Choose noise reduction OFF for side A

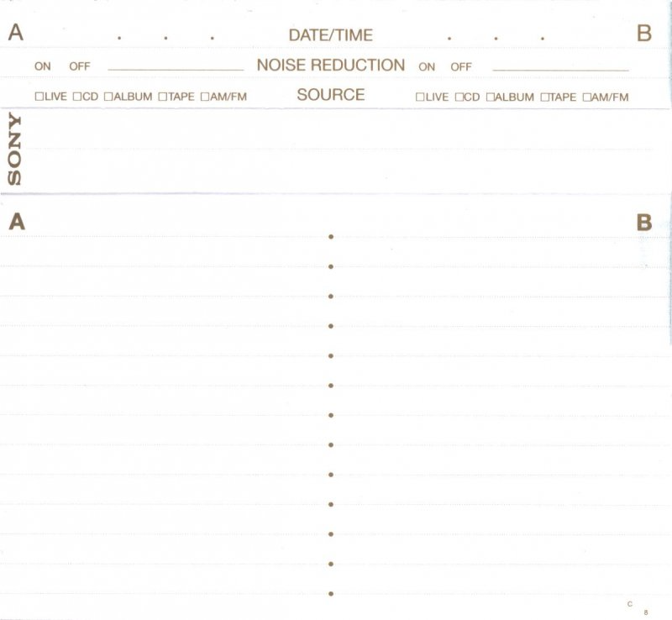[x=80, y=66]
